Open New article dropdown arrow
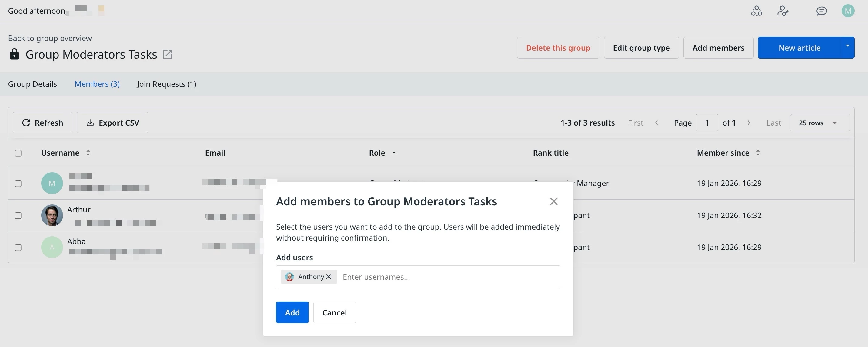Screen dimensions: 868x347 coord(847,46)
